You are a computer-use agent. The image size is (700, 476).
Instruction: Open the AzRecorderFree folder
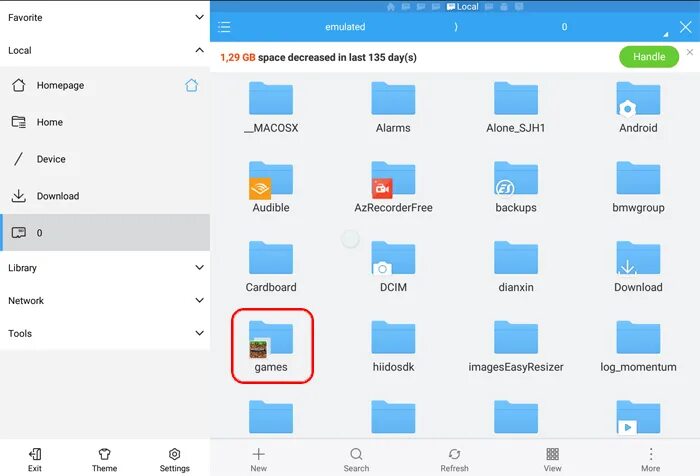pos(393,187)
